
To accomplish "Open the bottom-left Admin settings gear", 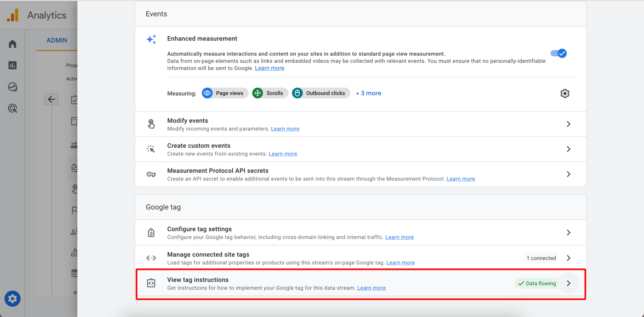I will pyautogui.click(x=12, y=298).
